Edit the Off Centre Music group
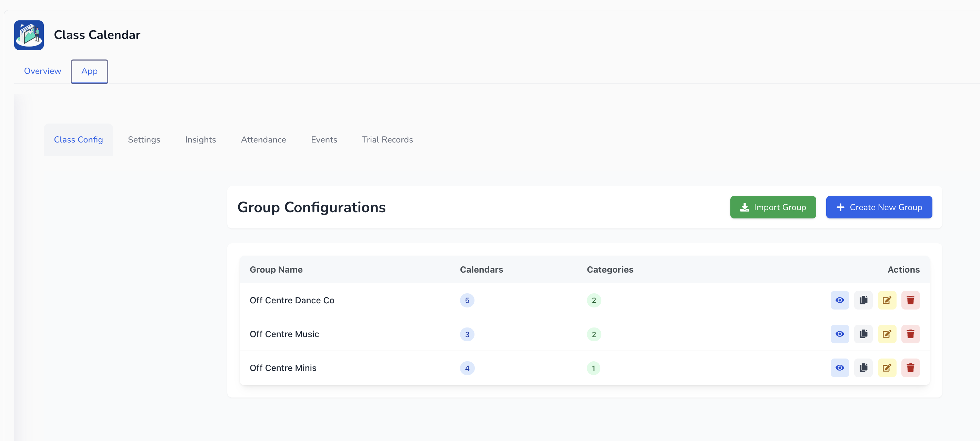The image size is (980, 441). tap(887, 334)
